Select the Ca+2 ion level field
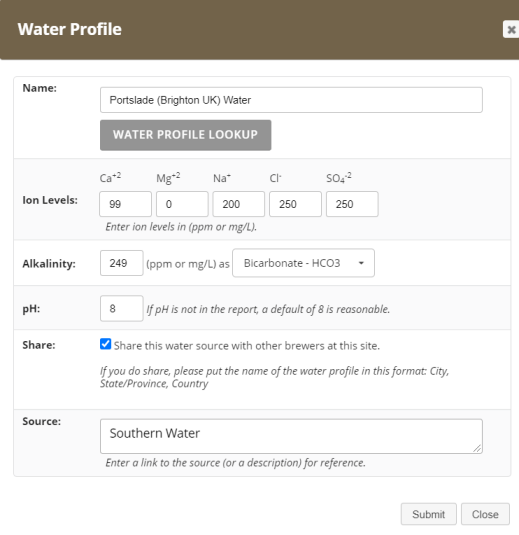519x535 pixels. coord(125,204)
